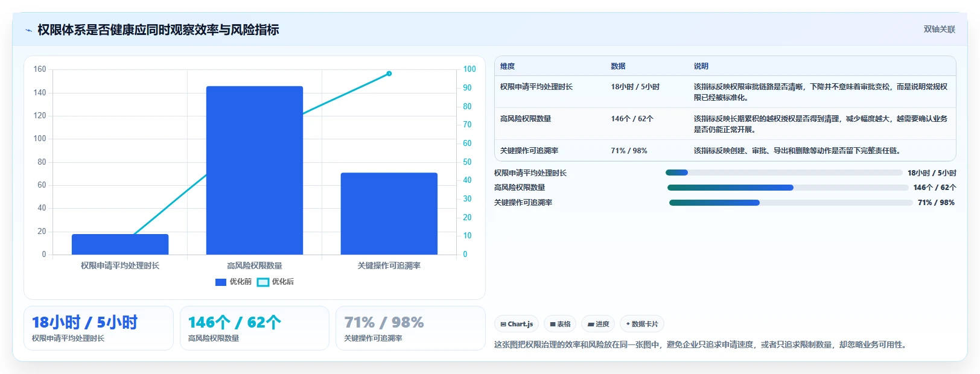The width and height of the screenshot is (980, 374).
Task: Click the 说明 table column header
Action: pyautogui.click(x=701, y=66)
